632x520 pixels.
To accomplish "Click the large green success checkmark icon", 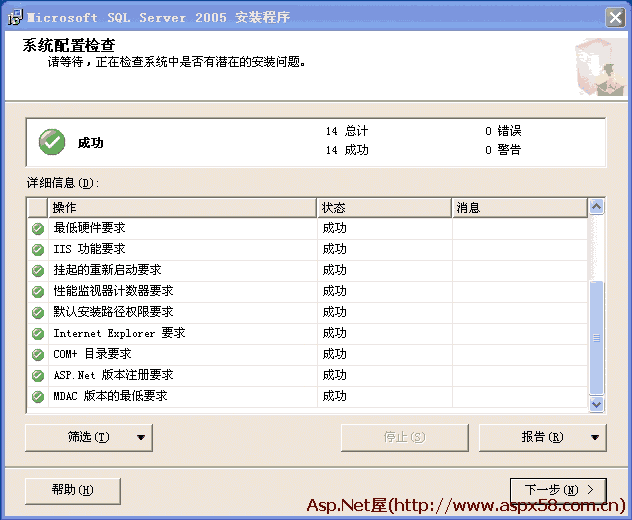I will [52, 142].
